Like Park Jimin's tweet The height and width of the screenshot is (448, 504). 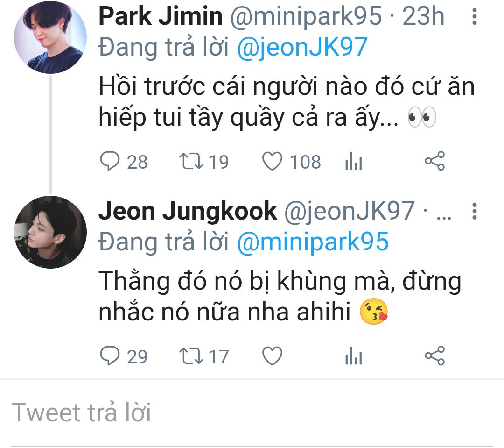click(272, 162)
